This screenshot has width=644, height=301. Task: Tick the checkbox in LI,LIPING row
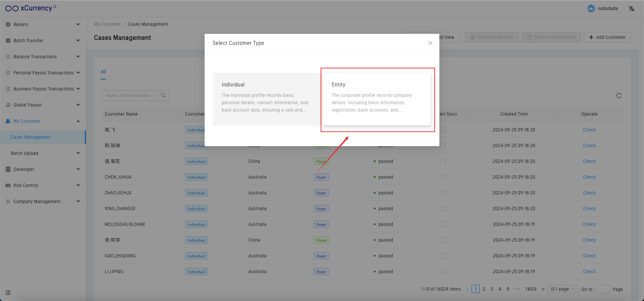[x=443, y=272]
